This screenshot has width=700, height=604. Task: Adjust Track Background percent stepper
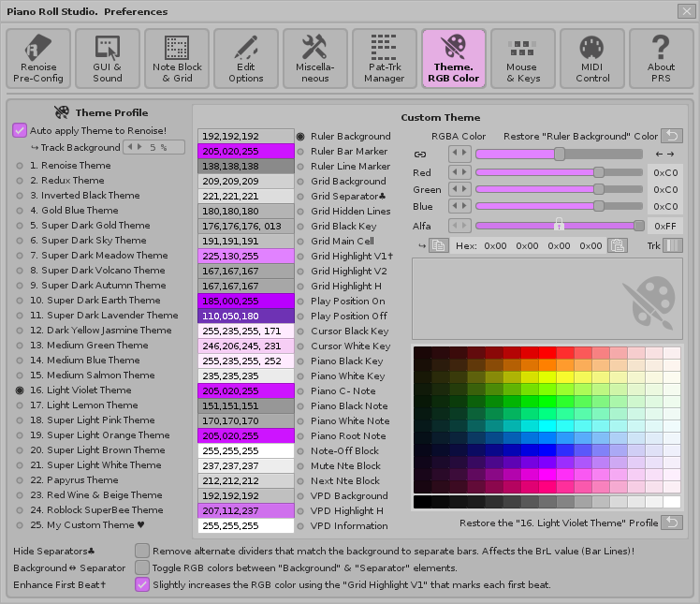pos(134,147)
